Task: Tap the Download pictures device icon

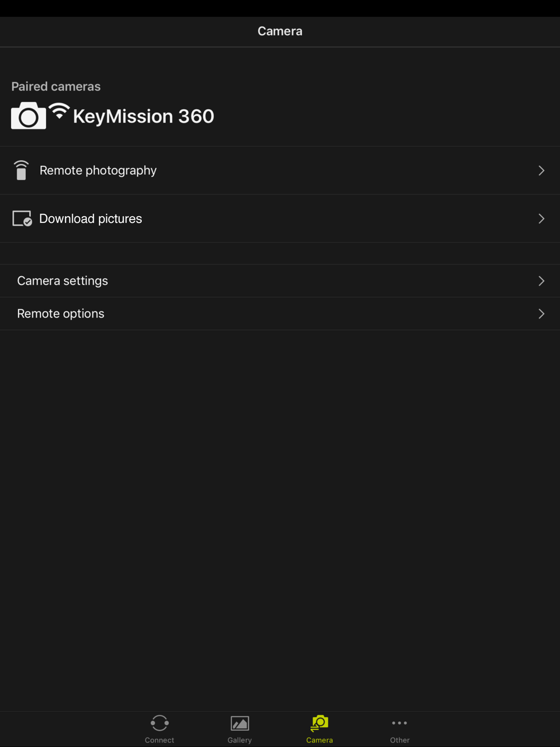Action: tap(22, 218)
